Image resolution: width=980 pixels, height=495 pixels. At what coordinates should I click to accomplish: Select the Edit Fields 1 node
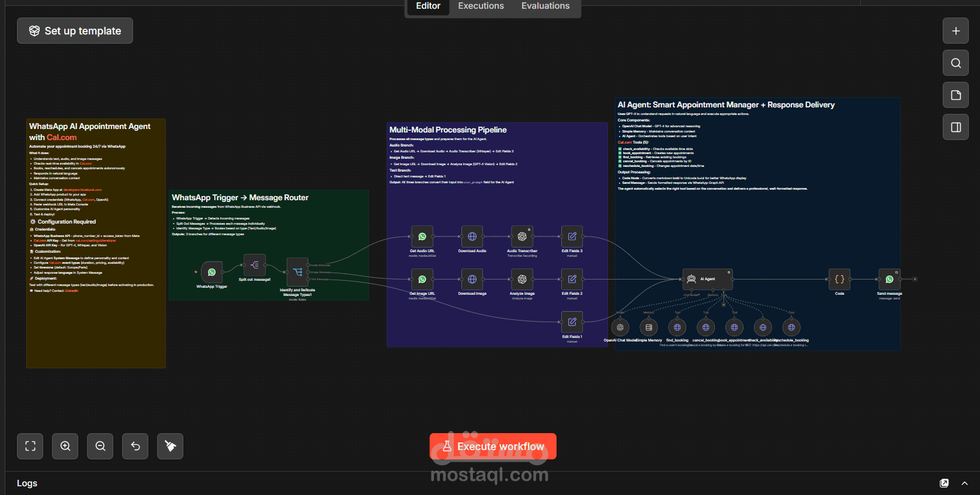pyautogui.click(x=572, y=322)
